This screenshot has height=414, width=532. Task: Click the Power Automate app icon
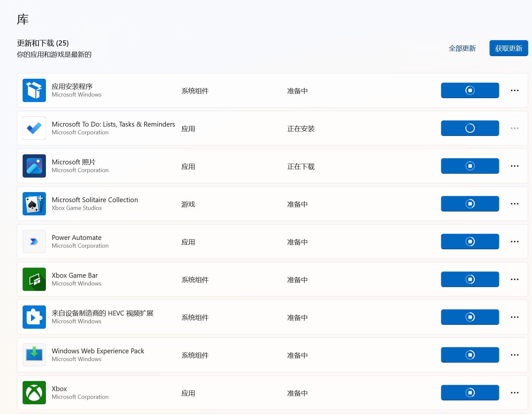click(34, 242)
